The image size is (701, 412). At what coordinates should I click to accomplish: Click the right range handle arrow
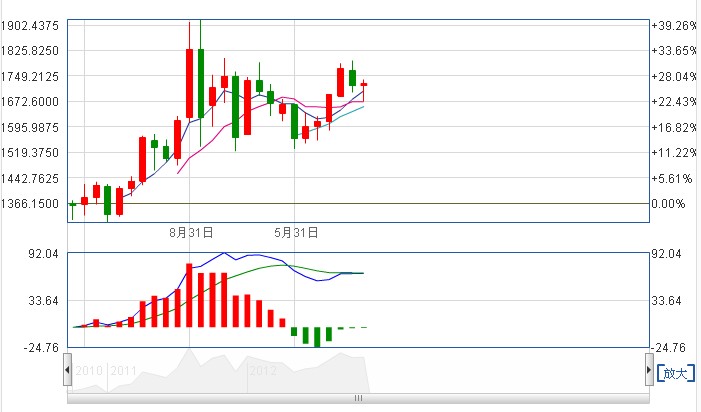click(x=650, y=371)
